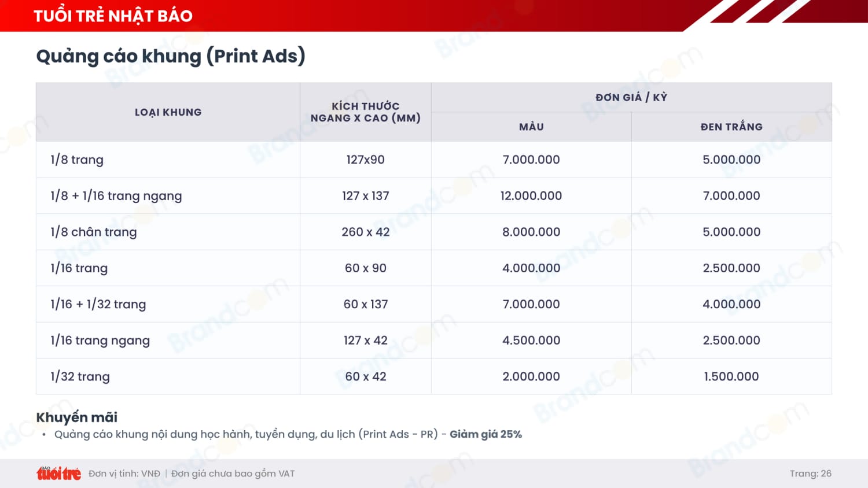The height and width of the screenshot is (488, 868).
Task: Select the Quảng cáo khung (Print Ads) heading
Action: [x=170, y=56]
